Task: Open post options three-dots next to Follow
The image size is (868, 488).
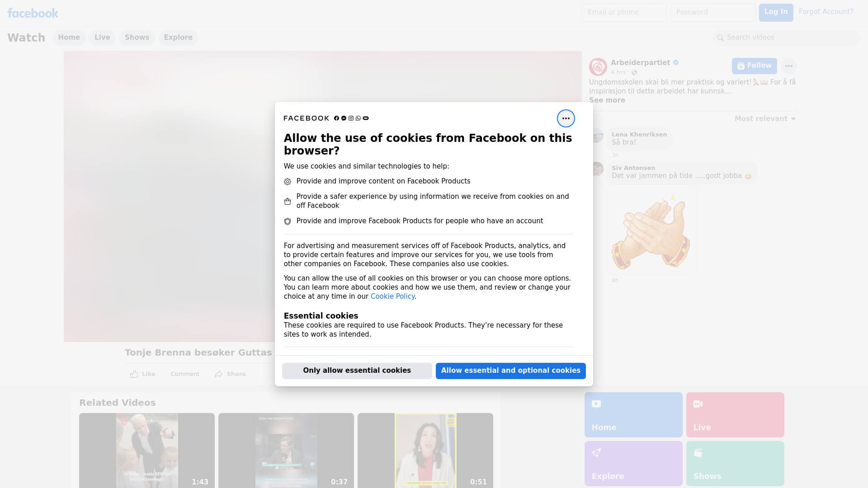Action: click(788, 66)
